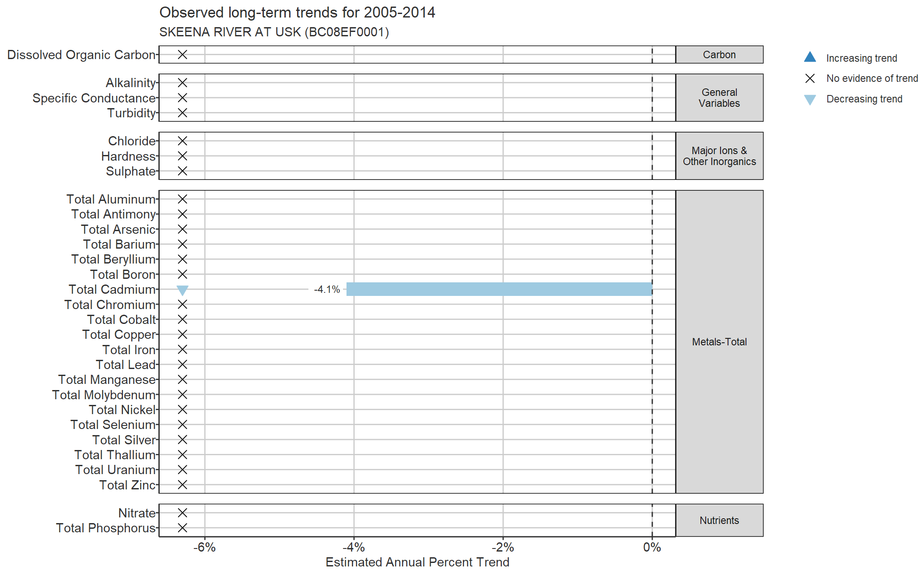Click the Total Cadmium blue trend bar
924x573 pixels.
499,289
